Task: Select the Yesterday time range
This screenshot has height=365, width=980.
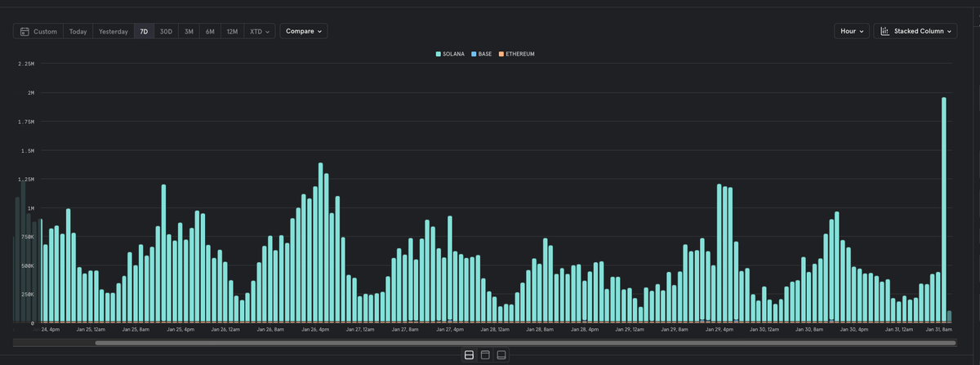Action: [114, 31]
